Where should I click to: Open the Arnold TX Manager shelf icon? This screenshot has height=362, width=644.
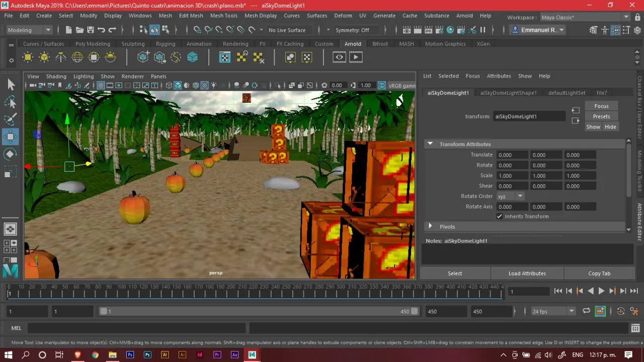point(225,57)
